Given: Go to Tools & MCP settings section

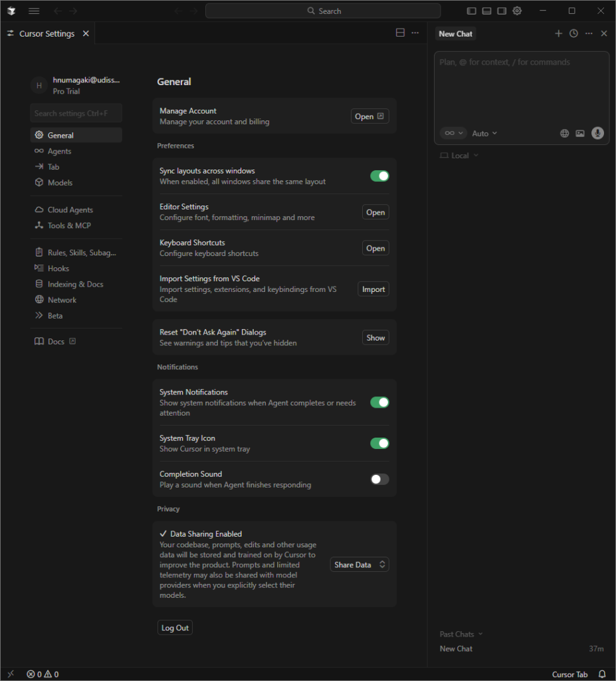Looking at the screenshot, I should coord(68,225).
